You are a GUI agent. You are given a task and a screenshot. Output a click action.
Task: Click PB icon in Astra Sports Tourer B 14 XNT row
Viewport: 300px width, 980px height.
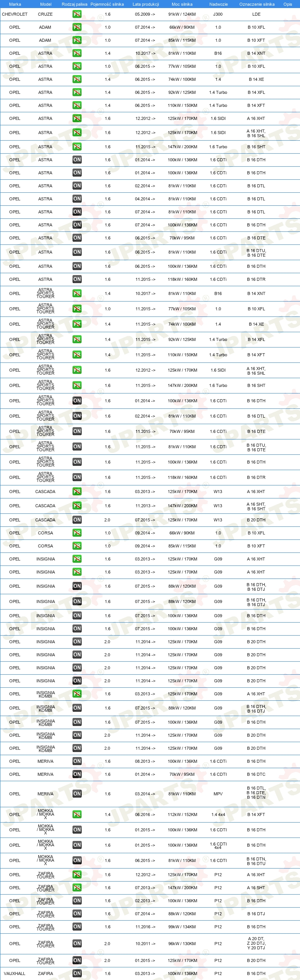(77, 293)
